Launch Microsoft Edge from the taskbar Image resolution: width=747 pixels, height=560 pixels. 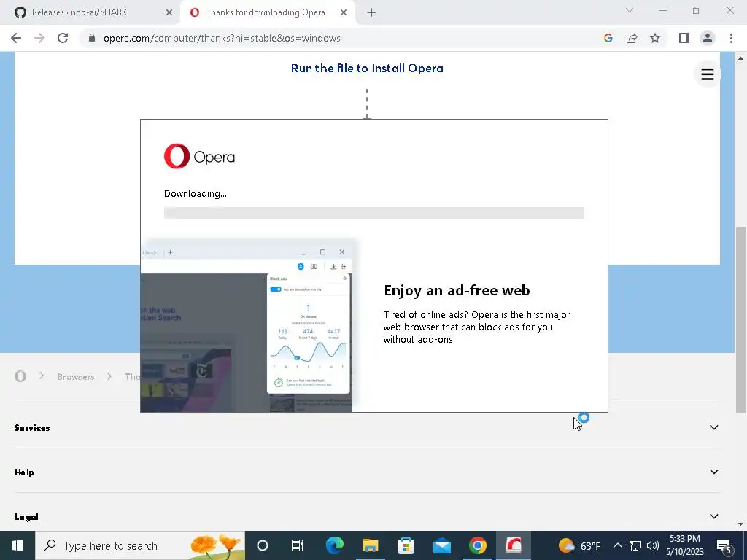coord(334,545)
